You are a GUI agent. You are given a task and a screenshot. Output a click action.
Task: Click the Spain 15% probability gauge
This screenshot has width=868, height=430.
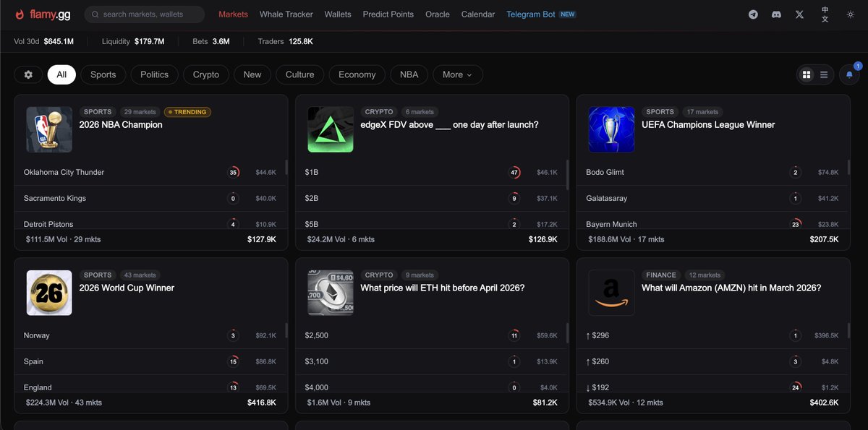point(233,361)
